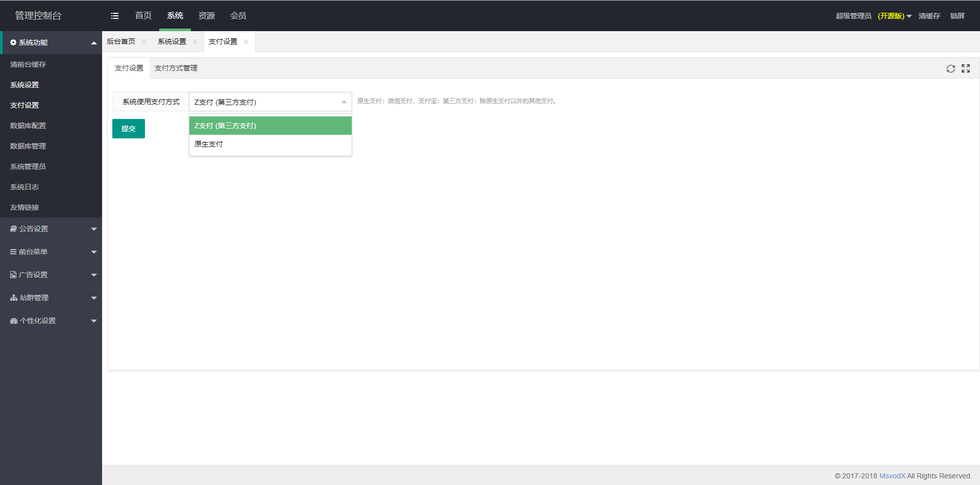Viewport: 980px width, 485px height.
Task: Select the 支付设置 inner panel tab
Action: point(129,68)
